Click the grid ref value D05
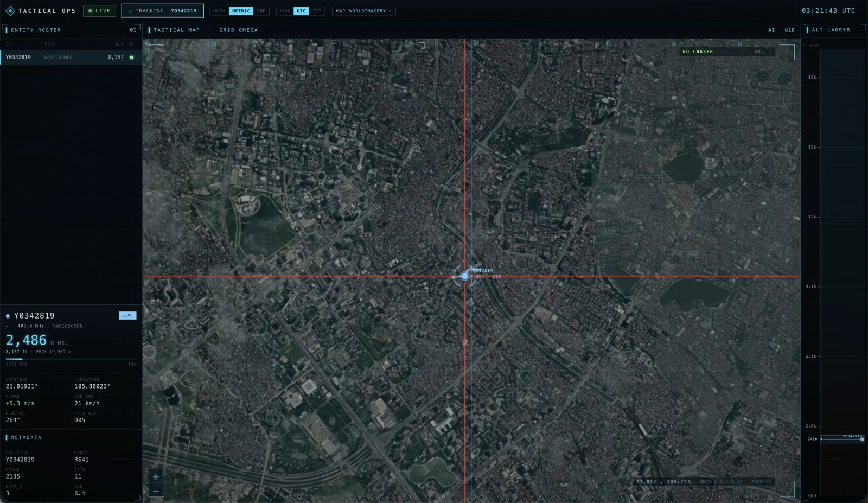Image resolution: width=868 pixels, height=503 pixels. (80, 420)
